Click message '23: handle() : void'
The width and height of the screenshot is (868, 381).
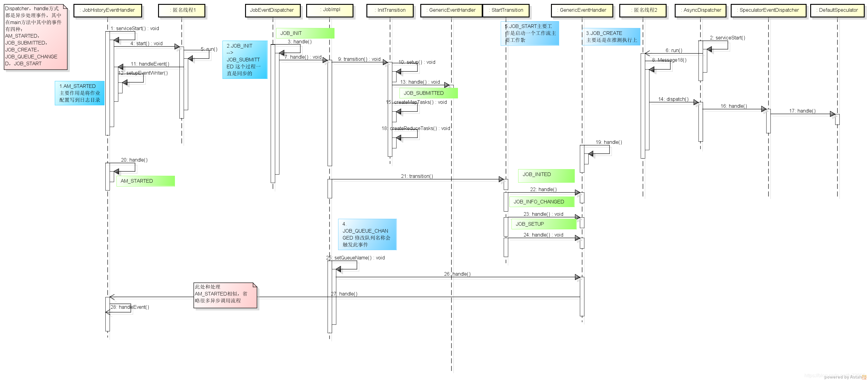(x=543, y=214)
